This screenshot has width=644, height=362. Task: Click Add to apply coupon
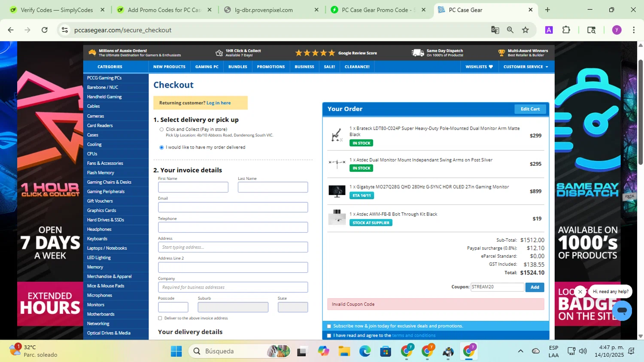point(535,287)
